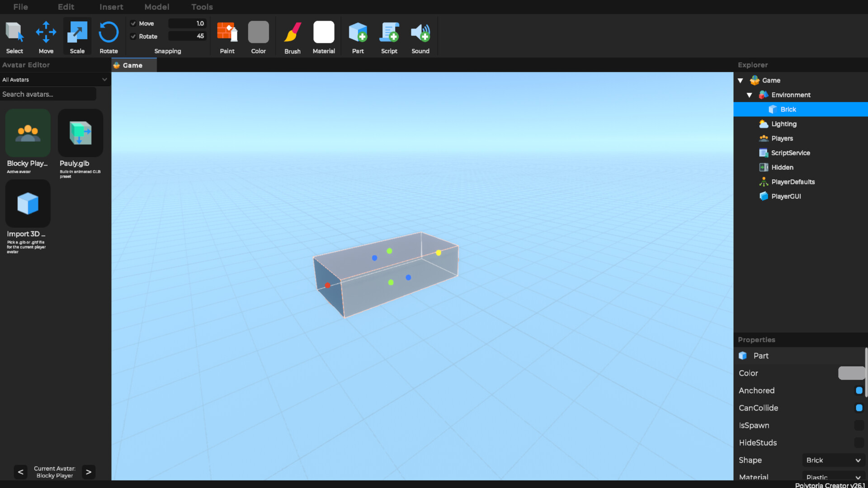This screenshot has width=868, height=488.
Task: Toggle the Rotate snapping checkbox
Action: [133, 37]
